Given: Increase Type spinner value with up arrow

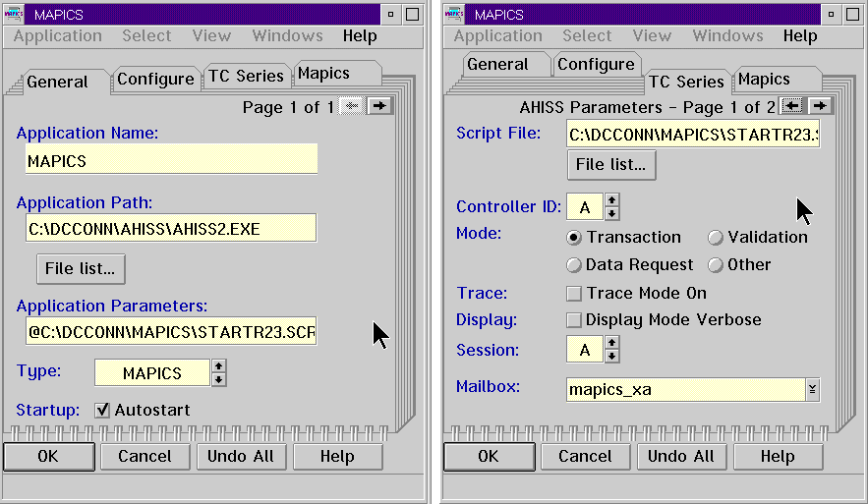Looking at the screenshot, I should pos(218,366).
